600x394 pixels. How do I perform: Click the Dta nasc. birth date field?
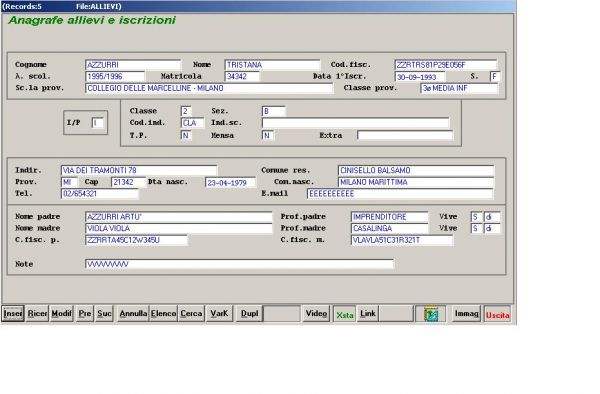[230, 182]
